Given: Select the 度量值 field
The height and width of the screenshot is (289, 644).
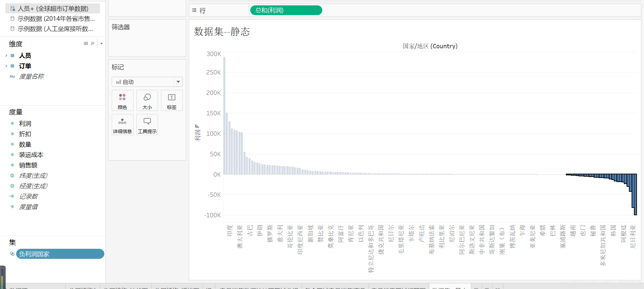Looking at the screenshot, I should coord(28,207).
